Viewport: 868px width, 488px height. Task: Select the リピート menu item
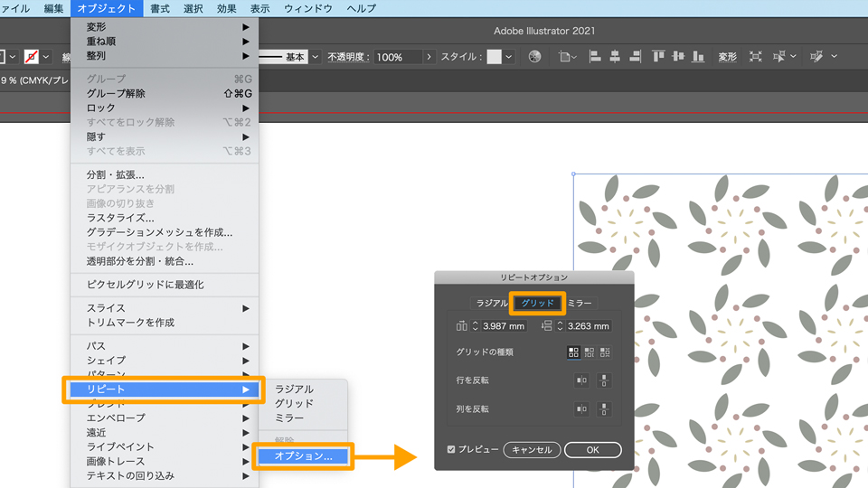(165, 389)
